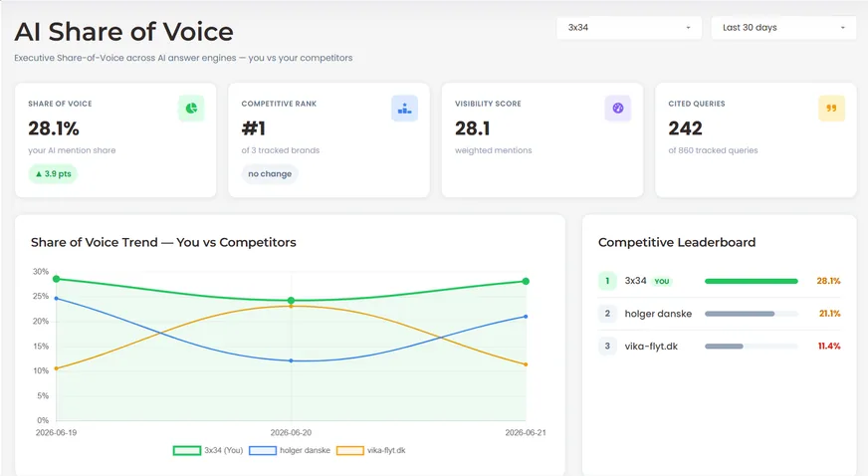The height and width of the screenshot is (476, 868).
Task: Click the green You tag next to 3x34
Action: pyautogui.click(x=662, y=281)
